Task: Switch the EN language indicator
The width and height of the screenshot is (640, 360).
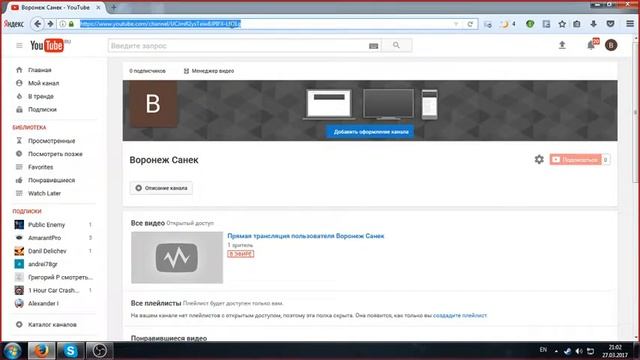Action: coord(543,350)
